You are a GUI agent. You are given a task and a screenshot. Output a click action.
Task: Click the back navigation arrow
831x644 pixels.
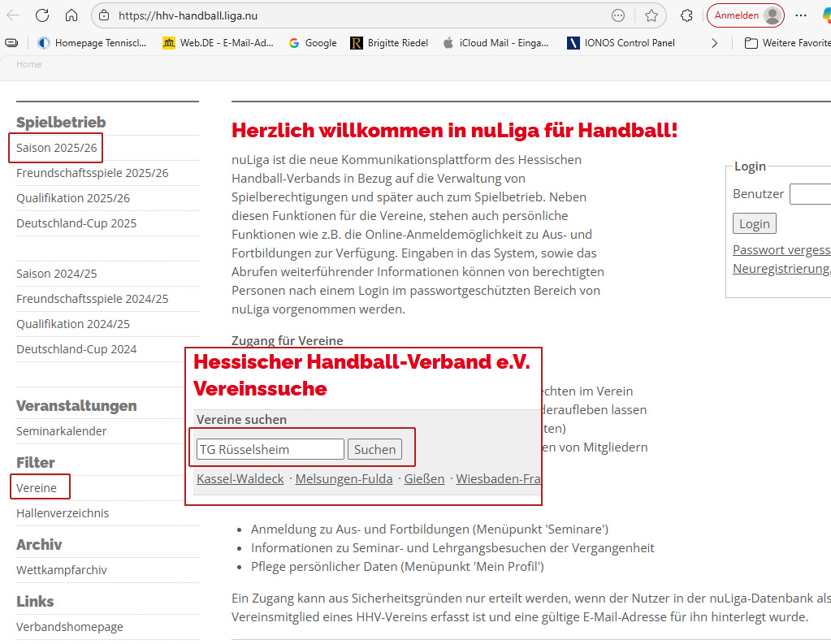tap(13, 15)
